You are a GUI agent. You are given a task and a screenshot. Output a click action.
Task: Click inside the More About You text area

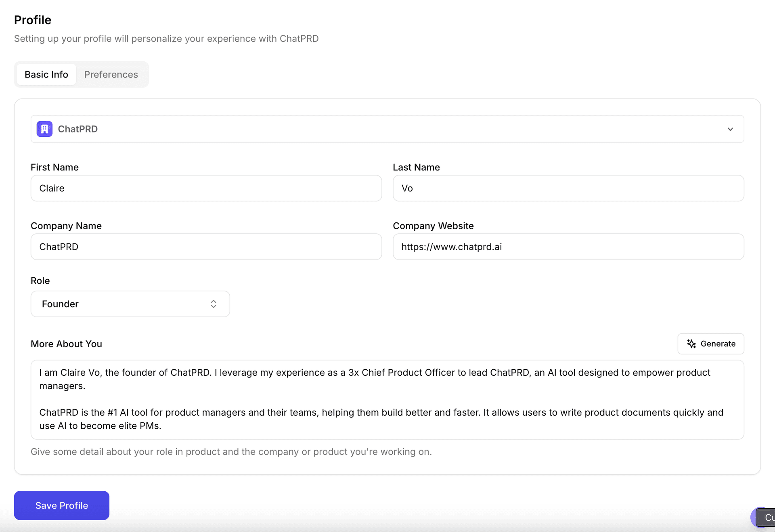(x=387, y=400)
